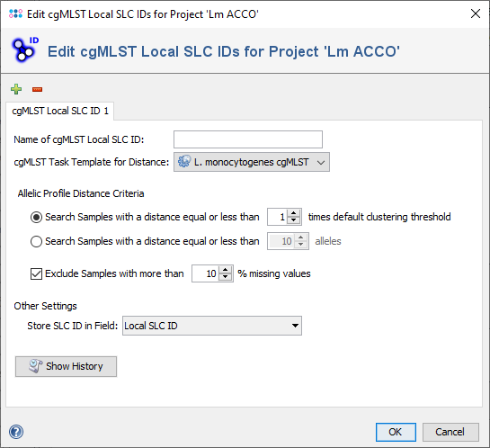Click the application icon in title bar
490x448 pixels.
(15, 14)
